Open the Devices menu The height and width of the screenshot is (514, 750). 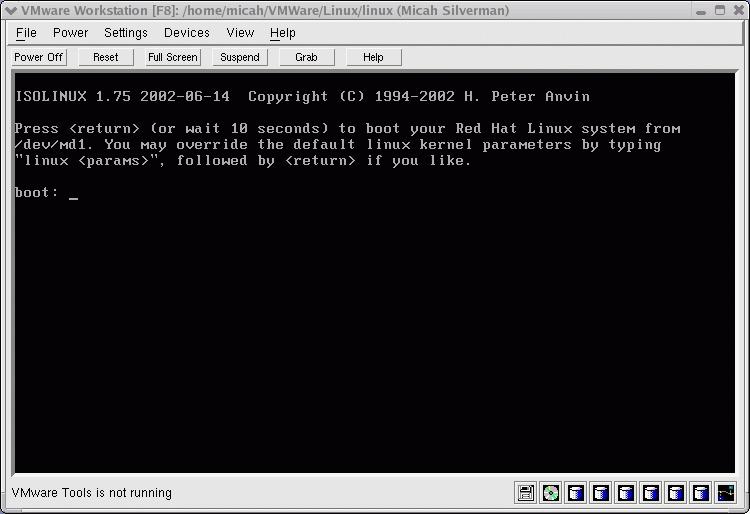[186, 33]
